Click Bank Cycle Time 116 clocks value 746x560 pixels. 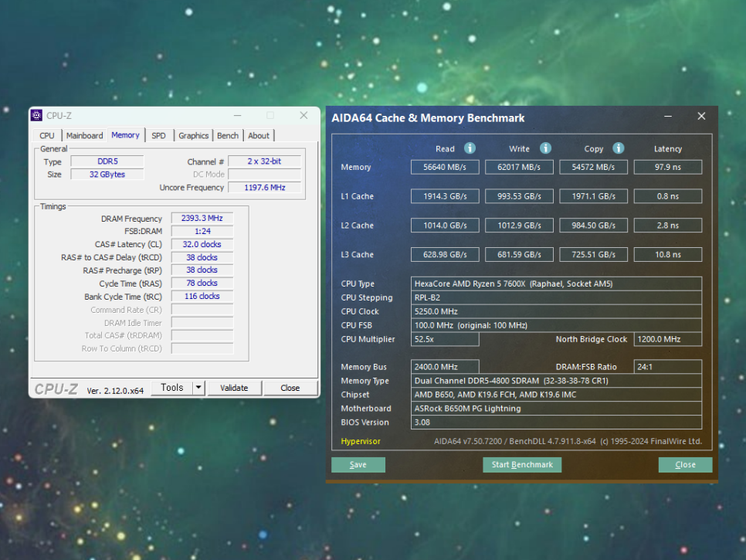pos(202,297)
